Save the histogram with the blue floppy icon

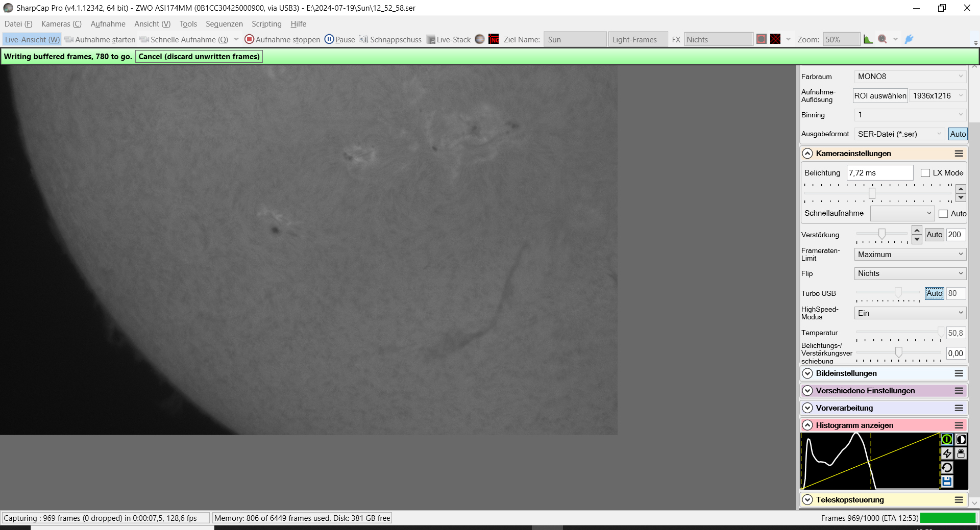coord(947,481)
